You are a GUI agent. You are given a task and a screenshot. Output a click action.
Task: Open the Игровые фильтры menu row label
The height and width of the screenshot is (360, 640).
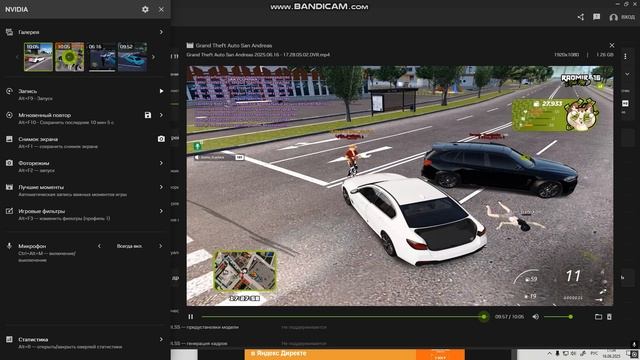42,211
